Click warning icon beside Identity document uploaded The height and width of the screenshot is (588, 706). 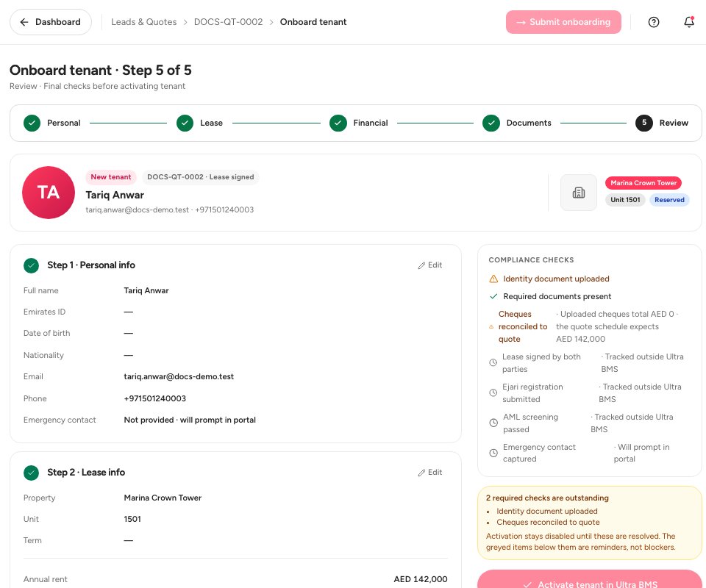493,279
